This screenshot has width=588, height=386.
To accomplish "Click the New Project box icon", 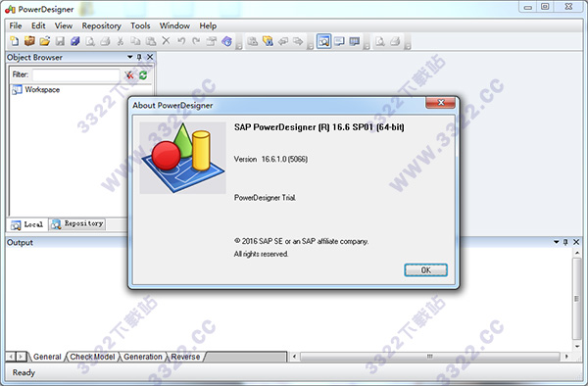I will [x=29, y=41].
